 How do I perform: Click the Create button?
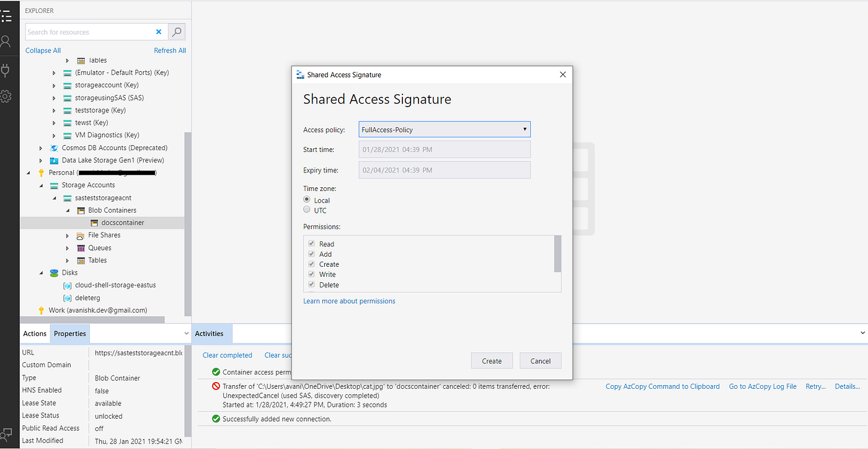pos(492,360)
